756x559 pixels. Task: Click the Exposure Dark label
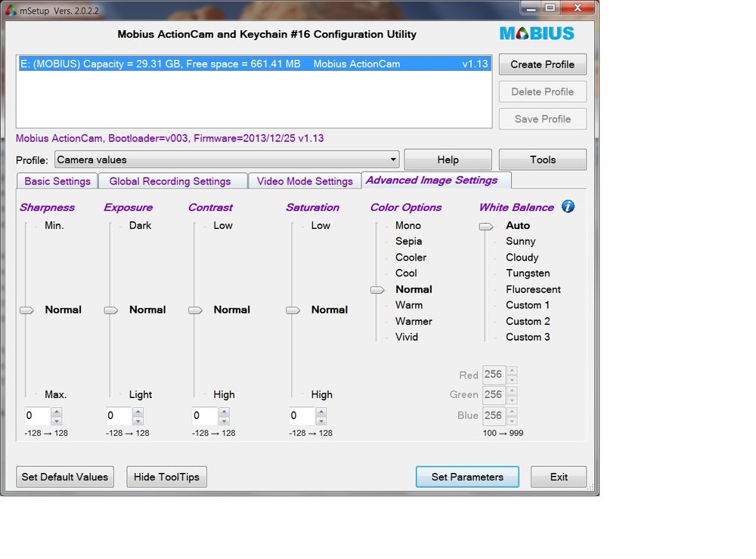[140, 226]
